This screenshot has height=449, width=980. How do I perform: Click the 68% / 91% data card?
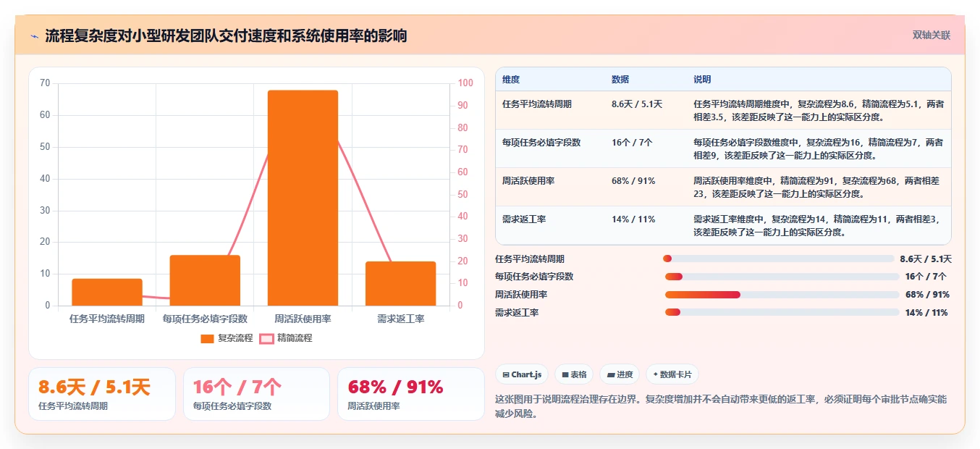click(x=411, y=394)
